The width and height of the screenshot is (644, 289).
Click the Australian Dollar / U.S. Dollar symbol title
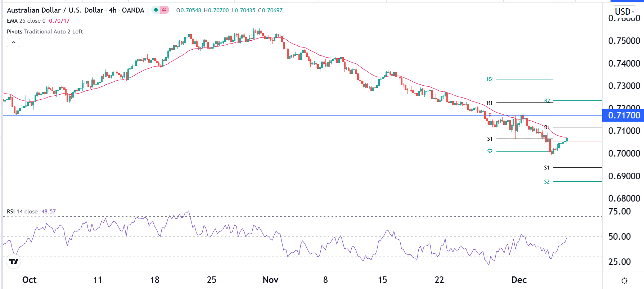pos(55,10)
